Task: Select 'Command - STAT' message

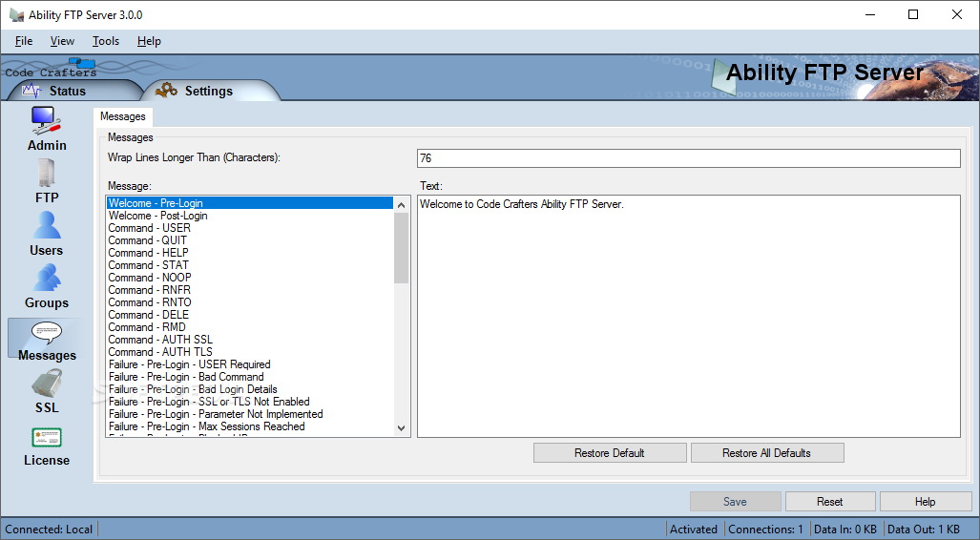Action: click(250, 265)
